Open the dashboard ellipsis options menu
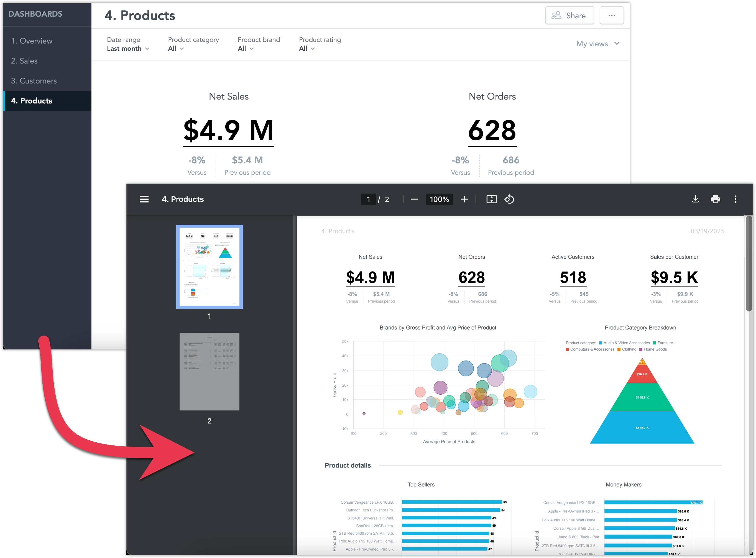Viewport: 756px width, 558px height. coord(612,15)
